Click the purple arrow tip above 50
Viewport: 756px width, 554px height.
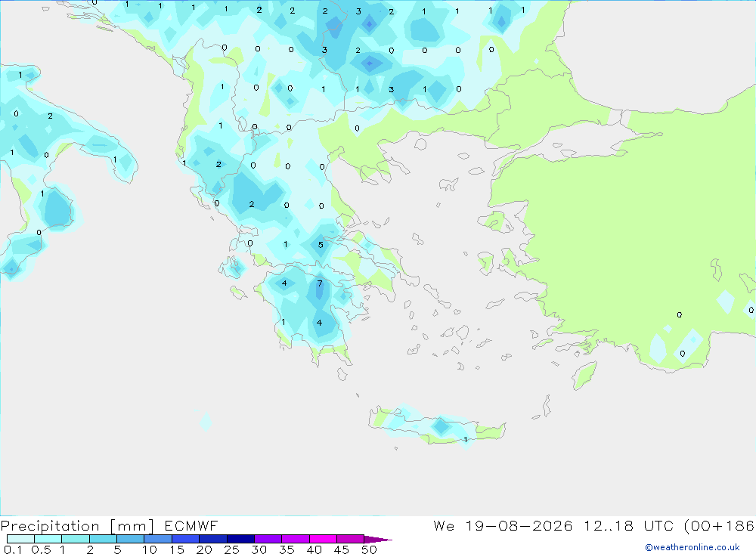coord(378,540)
